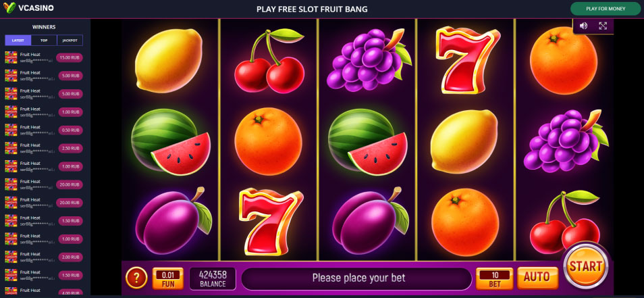644x298 pixels.
Task: Click the grapes symbol on fifth reel
Action: pyautogui.click(x=566, y=141)
